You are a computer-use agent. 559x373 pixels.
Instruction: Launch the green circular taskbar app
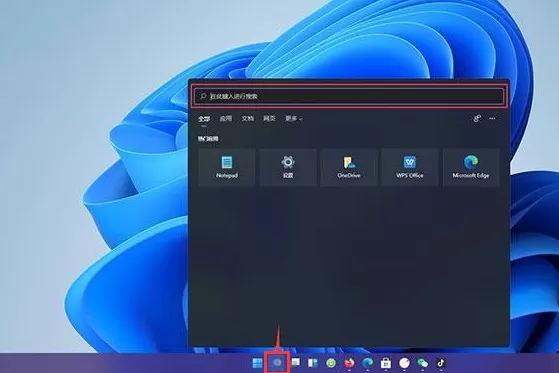(331, 363)
